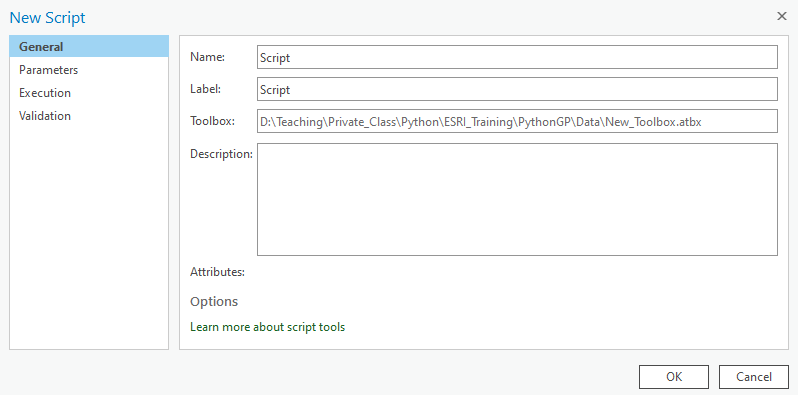Click into the Name input field

(x=517, y=57)
